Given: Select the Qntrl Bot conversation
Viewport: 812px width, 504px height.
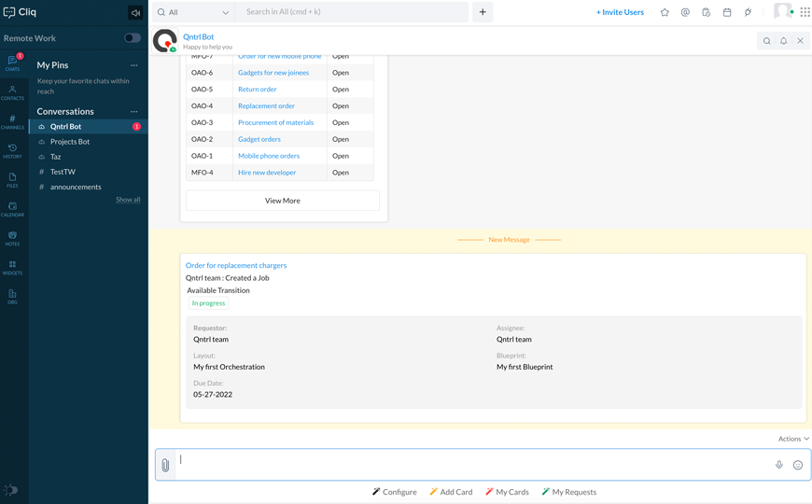Looking at the screenshot, I should click(x=89, y=126).
